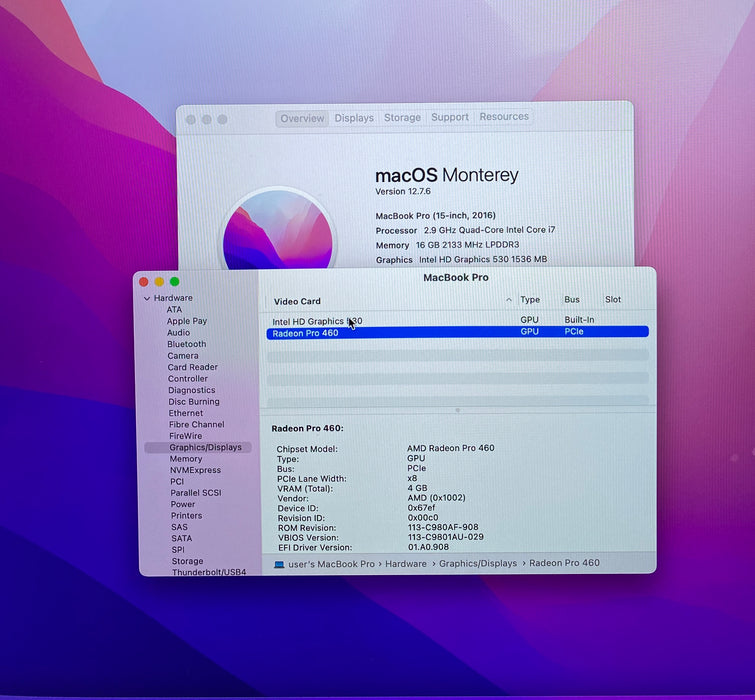Screen dimensions: 755x700
Task: Click Radeon Pro 460 in the path bar
Action: [x=564, y=563]
